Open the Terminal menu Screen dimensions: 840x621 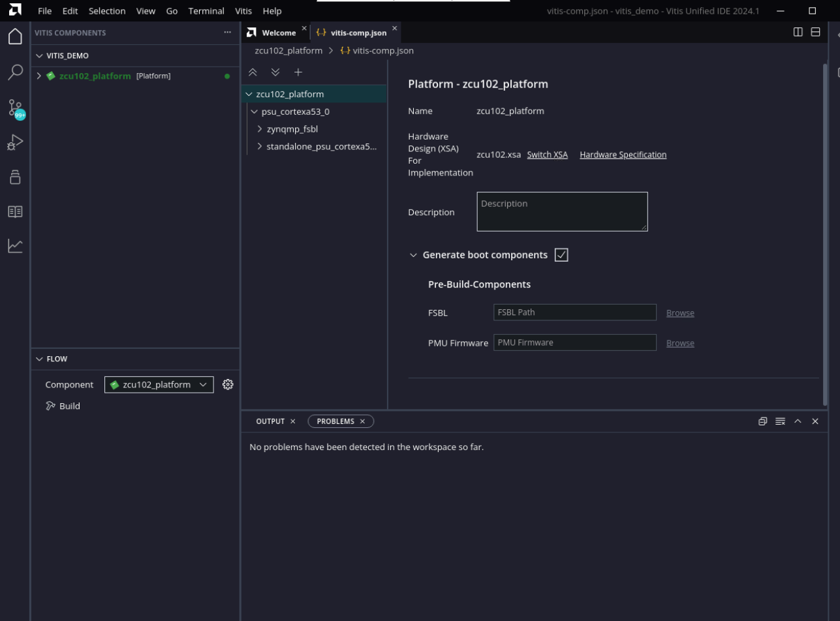click(x=206, y=11)
